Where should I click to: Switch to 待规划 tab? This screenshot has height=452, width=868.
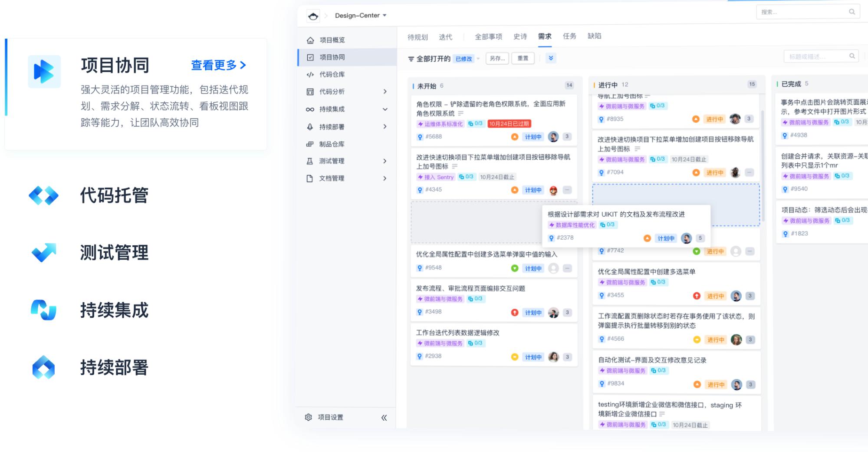[418, 37]
